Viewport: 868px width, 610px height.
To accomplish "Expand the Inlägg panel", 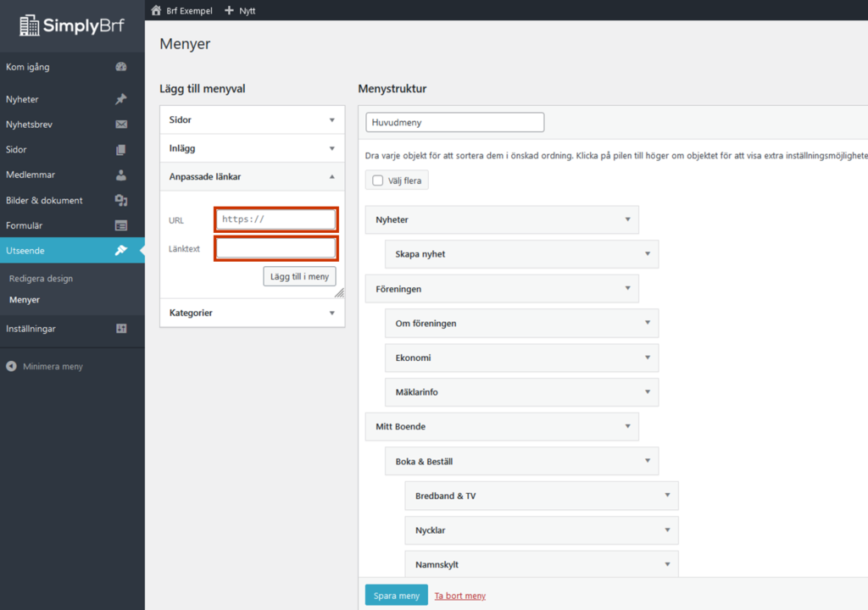I will (x=332, y=148).
